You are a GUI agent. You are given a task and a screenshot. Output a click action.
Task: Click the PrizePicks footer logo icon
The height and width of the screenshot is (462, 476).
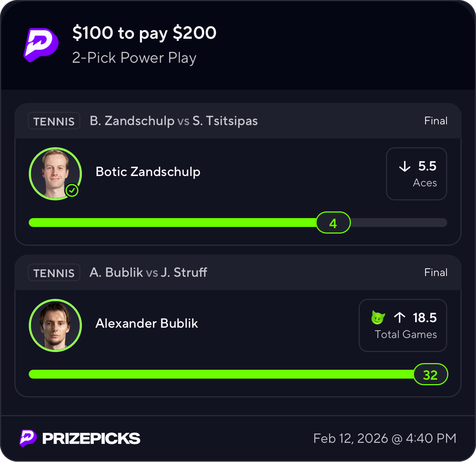click(28, 438)
